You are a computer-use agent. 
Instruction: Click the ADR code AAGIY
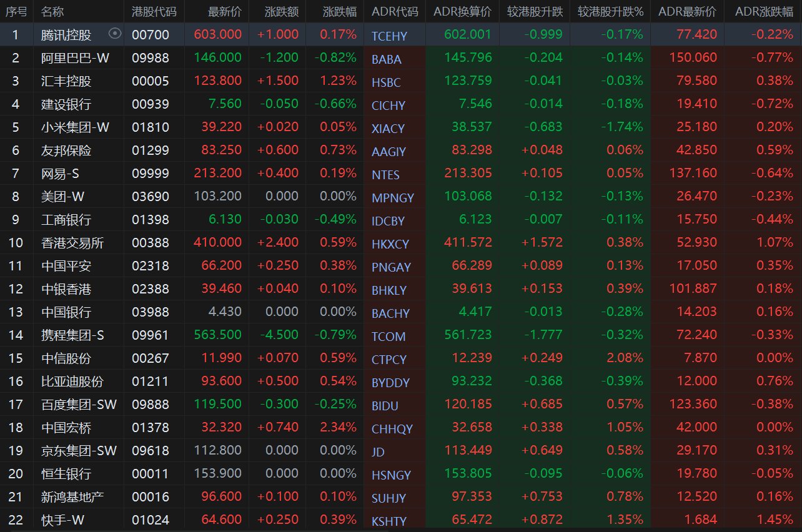point(389,152)
